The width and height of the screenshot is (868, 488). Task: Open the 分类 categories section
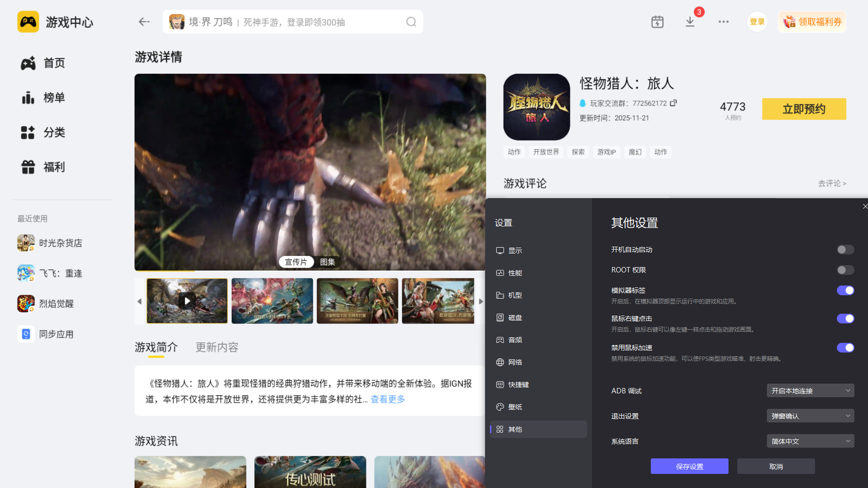pos(53,132)
